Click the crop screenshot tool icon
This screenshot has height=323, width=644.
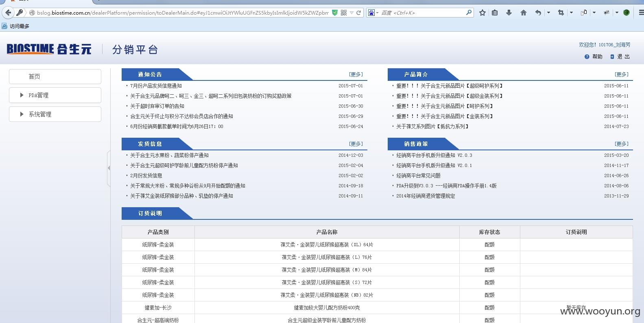561,13
